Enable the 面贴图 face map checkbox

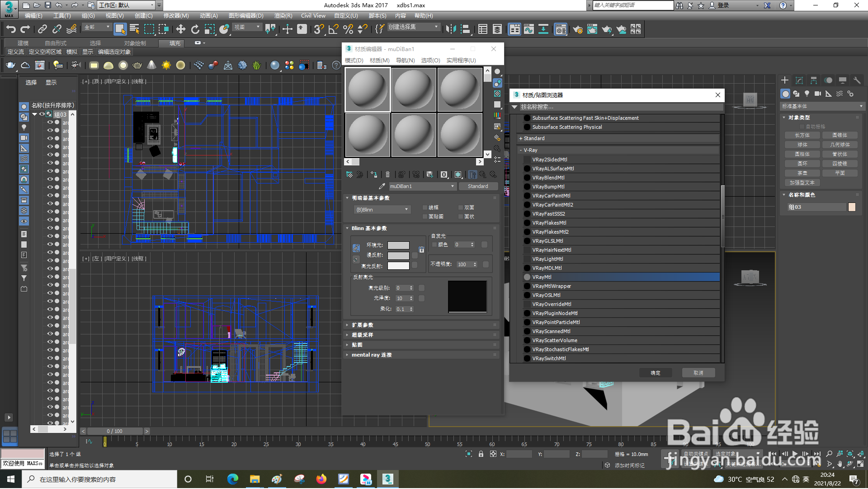click(425, 216)
